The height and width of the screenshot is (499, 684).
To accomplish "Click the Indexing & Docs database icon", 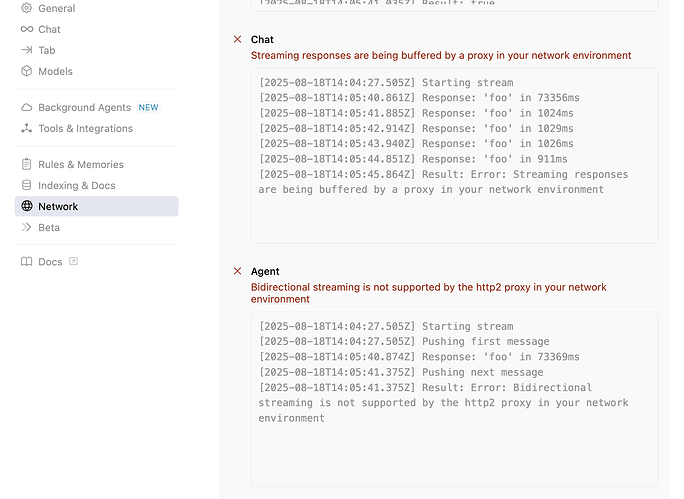I will (x=26, y=185).
